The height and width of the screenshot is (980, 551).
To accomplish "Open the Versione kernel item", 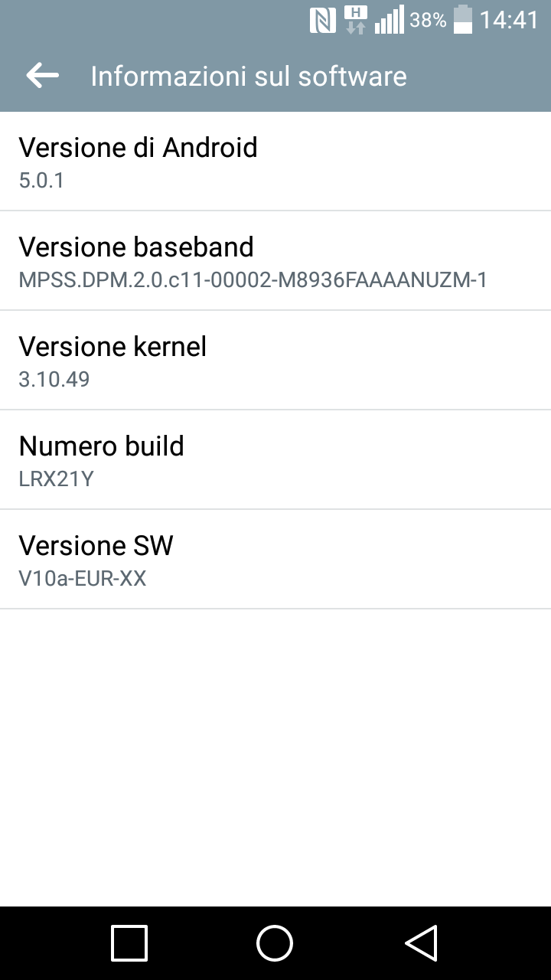I will tap(275, 361).
